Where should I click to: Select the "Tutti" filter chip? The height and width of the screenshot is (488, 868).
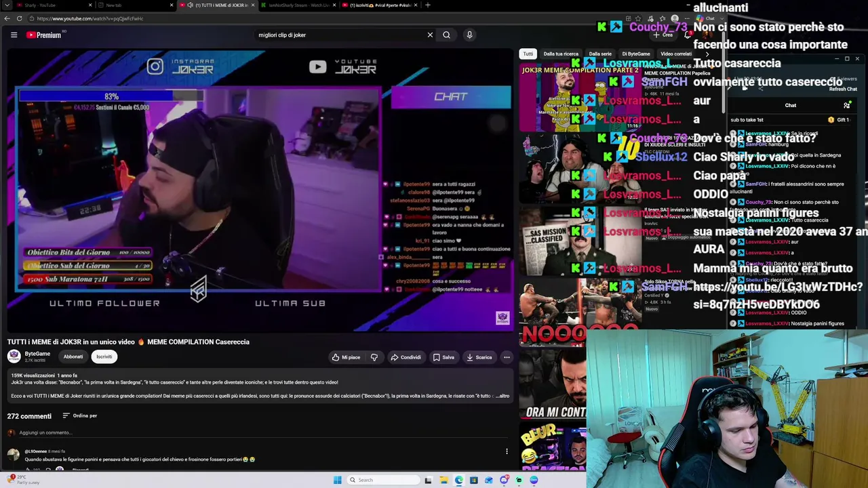[x=528, y=54]
